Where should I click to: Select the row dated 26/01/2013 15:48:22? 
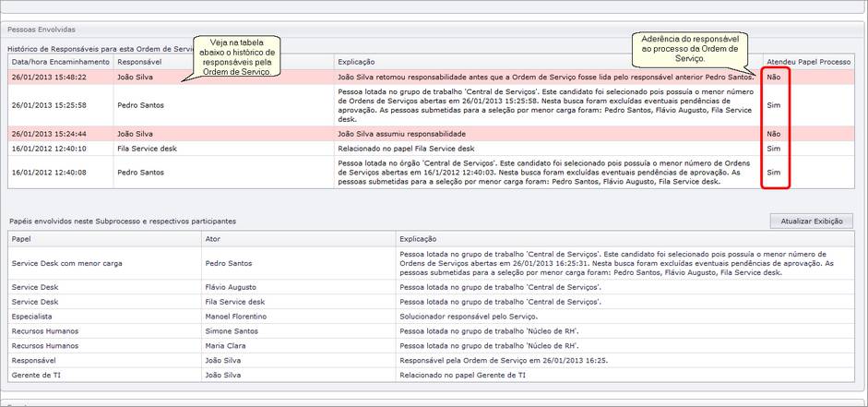431,77
